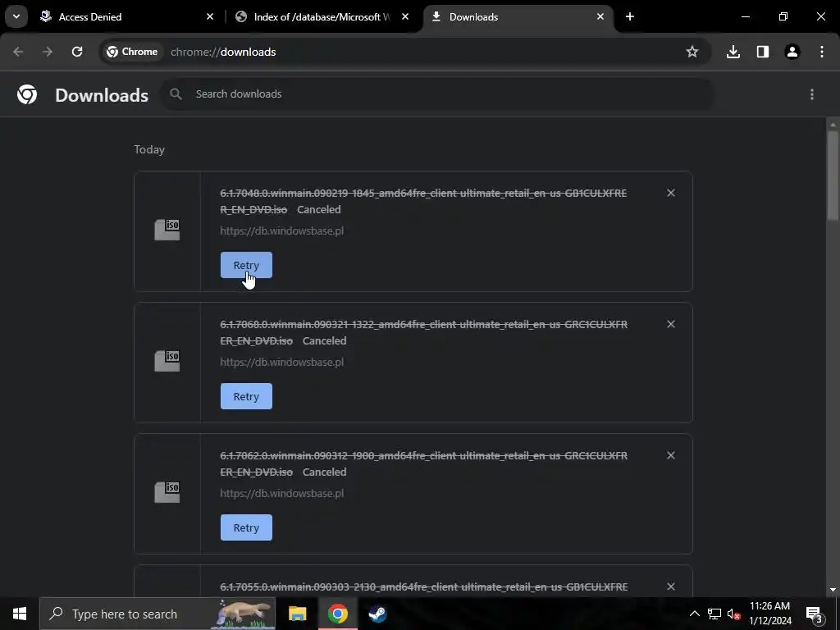The image size is (840, 630).
Task: Close the Index of /database tab
Action: pyautogui.click(x=405, y=16)
